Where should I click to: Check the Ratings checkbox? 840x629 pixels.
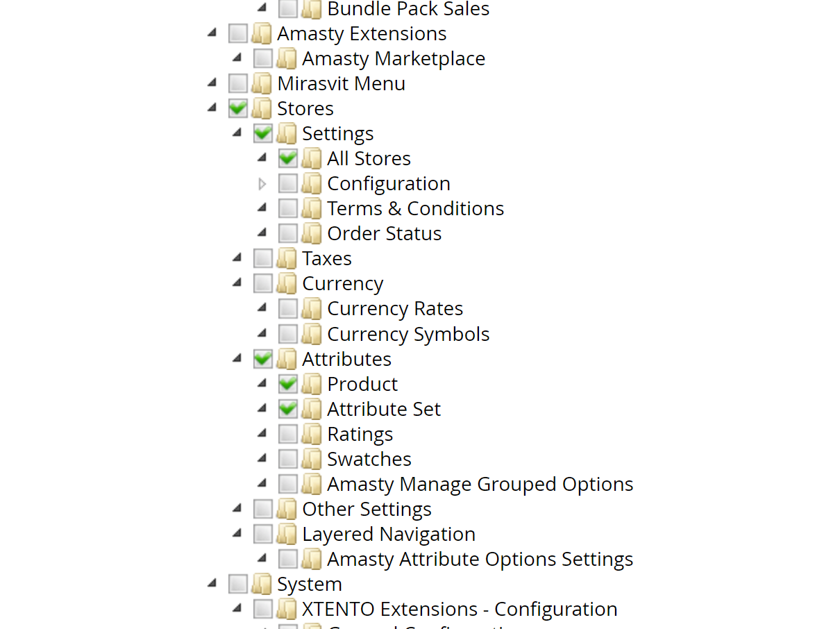pyautogui.click(x=288, y=434)
